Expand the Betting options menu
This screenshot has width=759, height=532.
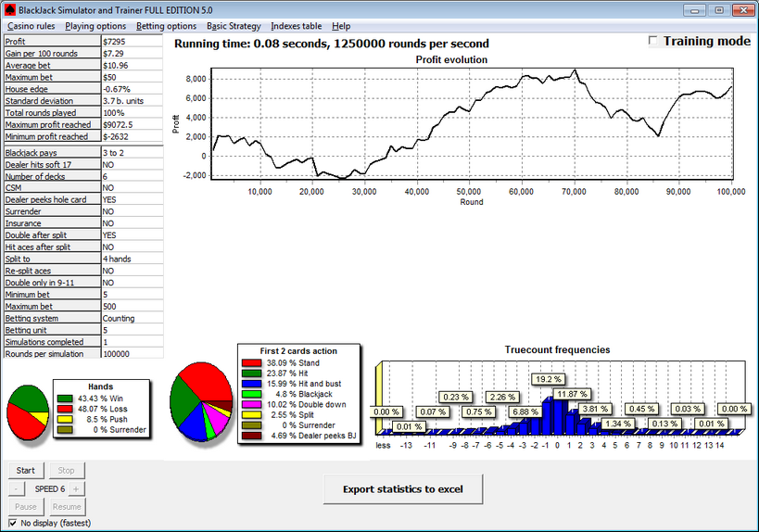(x=167, y=26)
